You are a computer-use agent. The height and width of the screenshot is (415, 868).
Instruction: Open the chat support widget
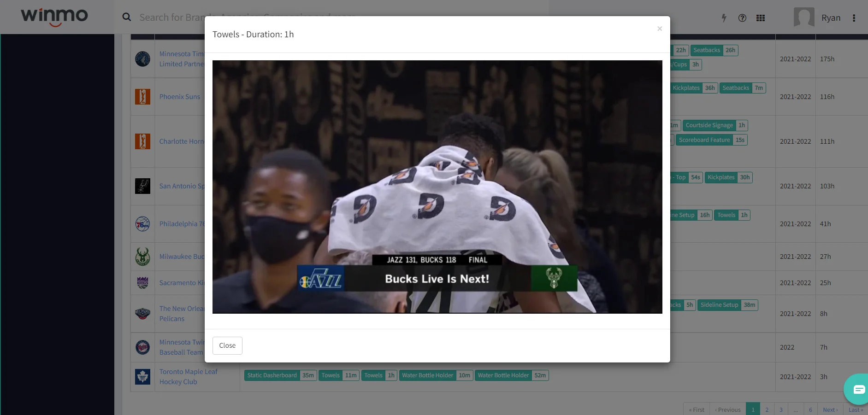click(857, 390)
